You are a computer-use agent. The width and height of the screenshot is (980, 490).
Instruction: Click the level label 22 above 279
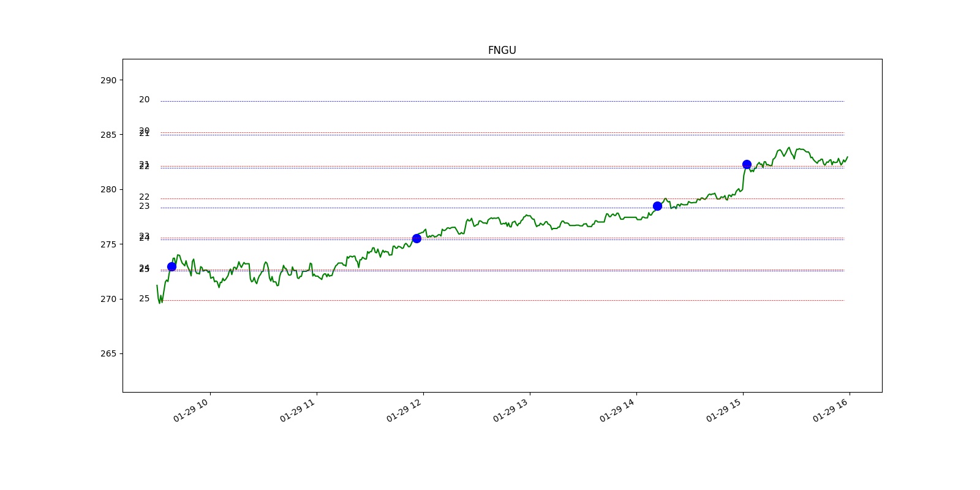click(144, 197)
